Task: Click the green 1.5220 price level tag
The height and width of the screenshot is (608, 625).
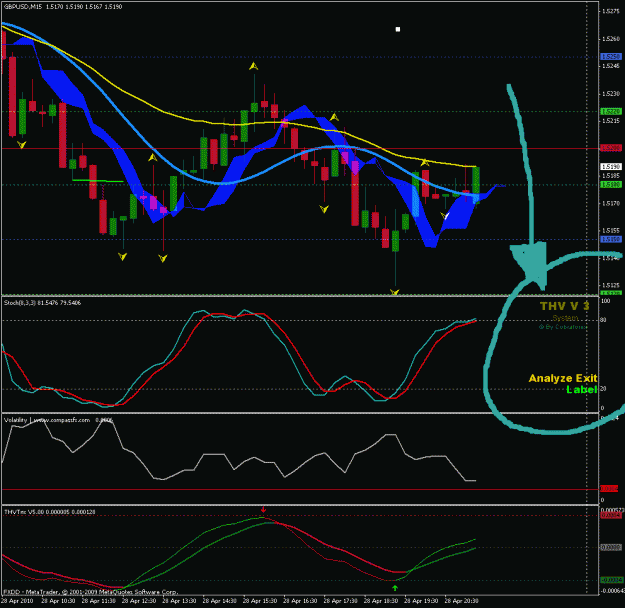Action: (611, 112)
